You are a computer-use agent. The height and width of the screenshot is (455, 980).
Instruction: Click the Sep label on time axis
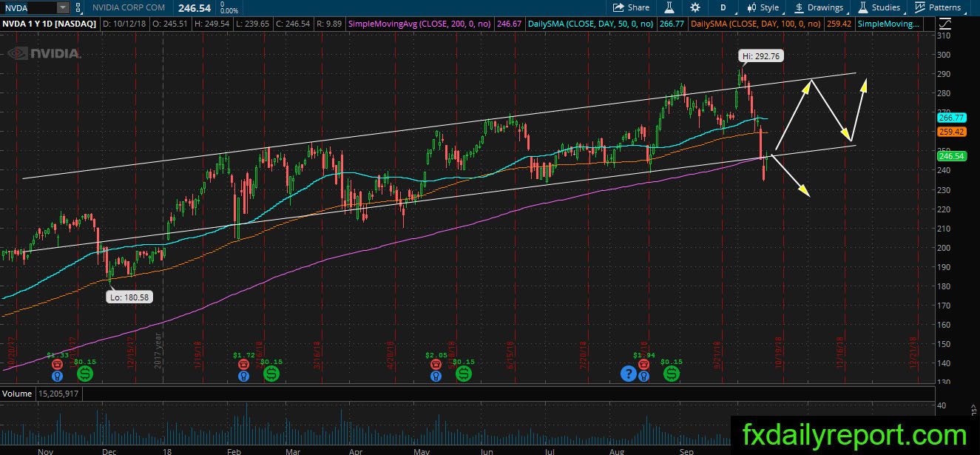687,450
